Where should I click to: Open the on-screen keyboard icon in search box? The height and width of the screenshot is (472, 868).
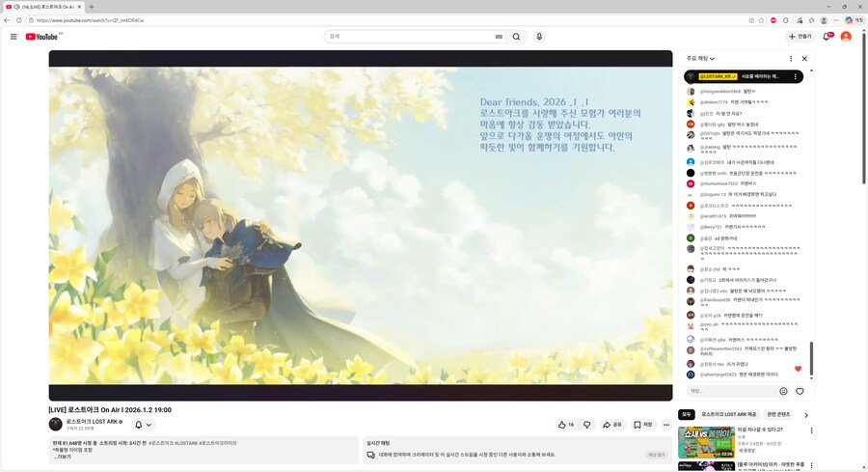[499, 37]
